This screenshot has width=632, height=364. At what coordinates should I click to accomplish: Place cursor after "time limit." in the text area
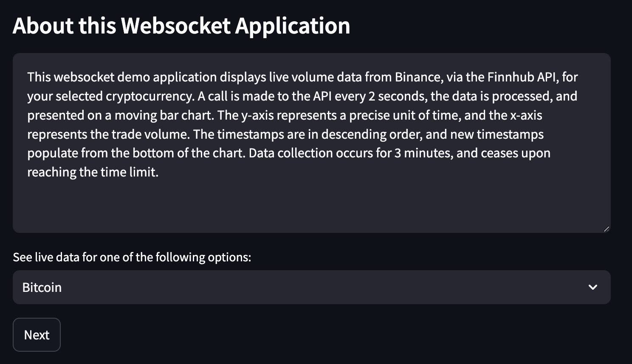point(159,172)
